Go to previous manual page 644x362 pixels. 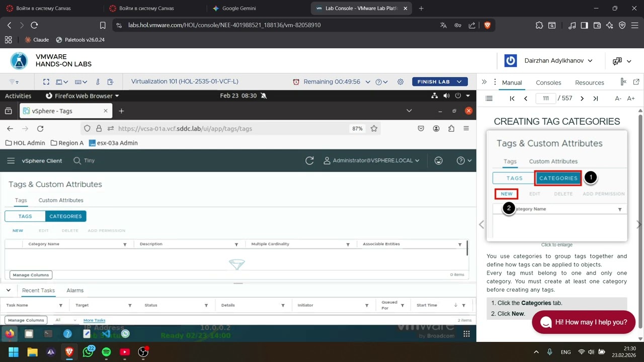pyautogui.click(x=526, y=99)
